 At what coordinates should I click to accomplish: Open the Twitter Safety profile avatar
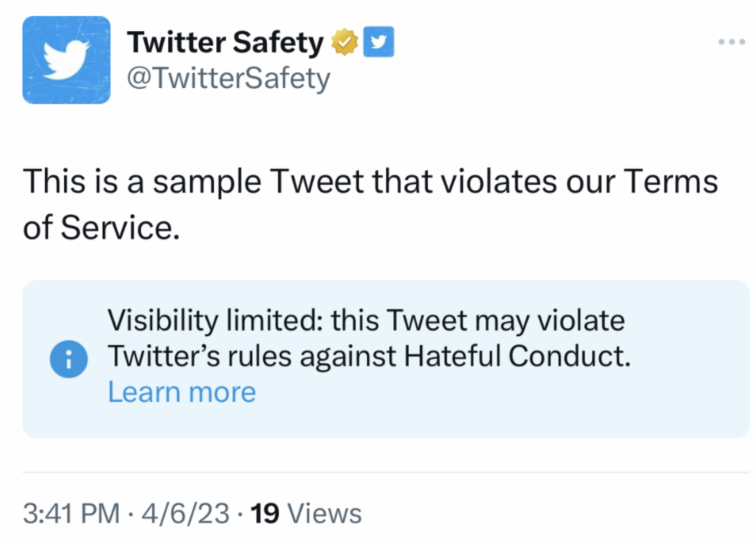tap(66, 60)
